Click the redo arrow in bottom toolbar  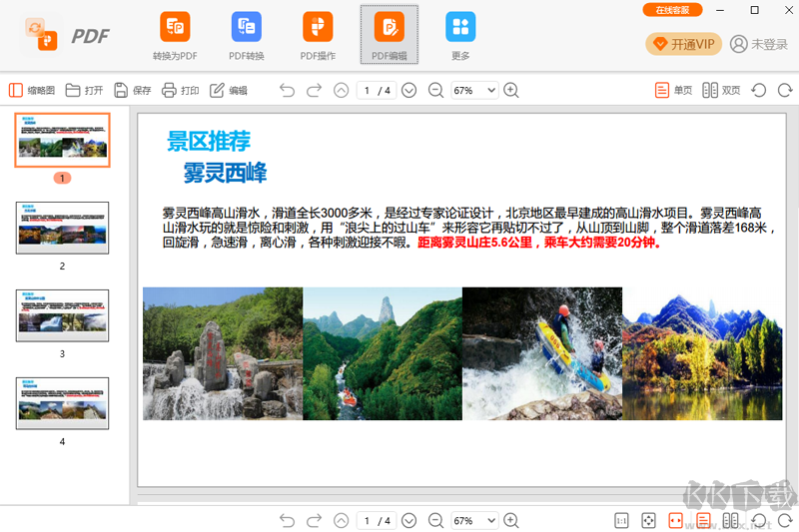[x=314, y=521]
